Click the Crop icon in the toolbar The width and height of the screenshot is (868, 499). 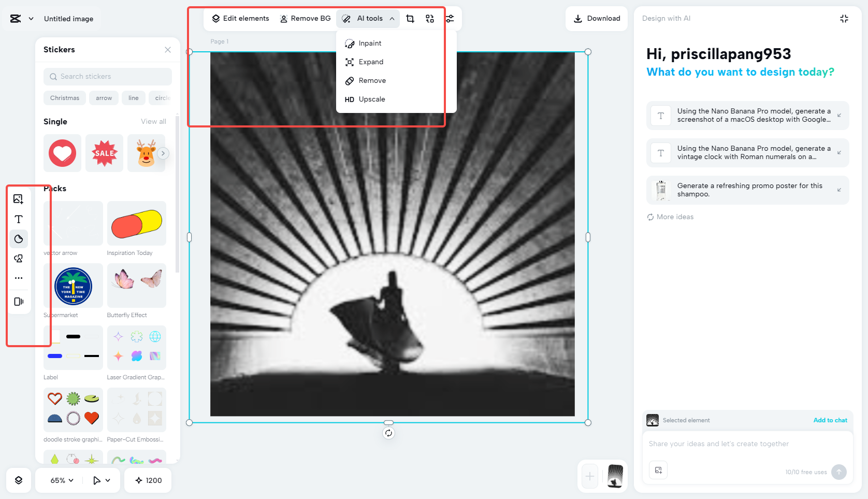410,18
